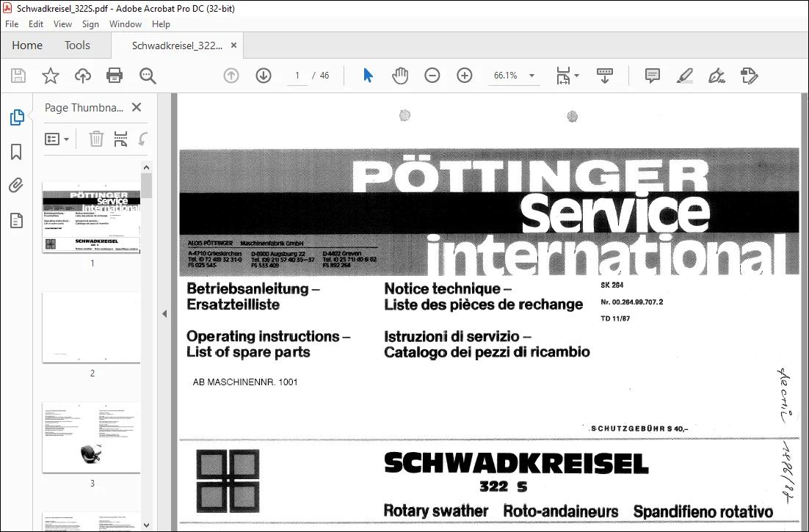The width and height of the screenshot is (809, 532).
Task: Add document to starred with star icon
Action: click(x=51, y=76)
